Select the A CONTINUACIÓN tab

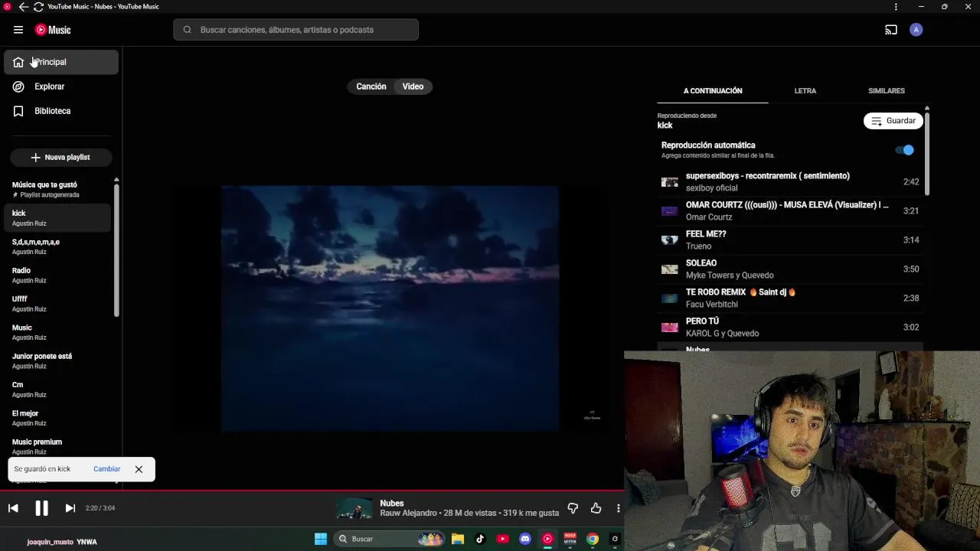pyautogui.click(x=713, y=90)
